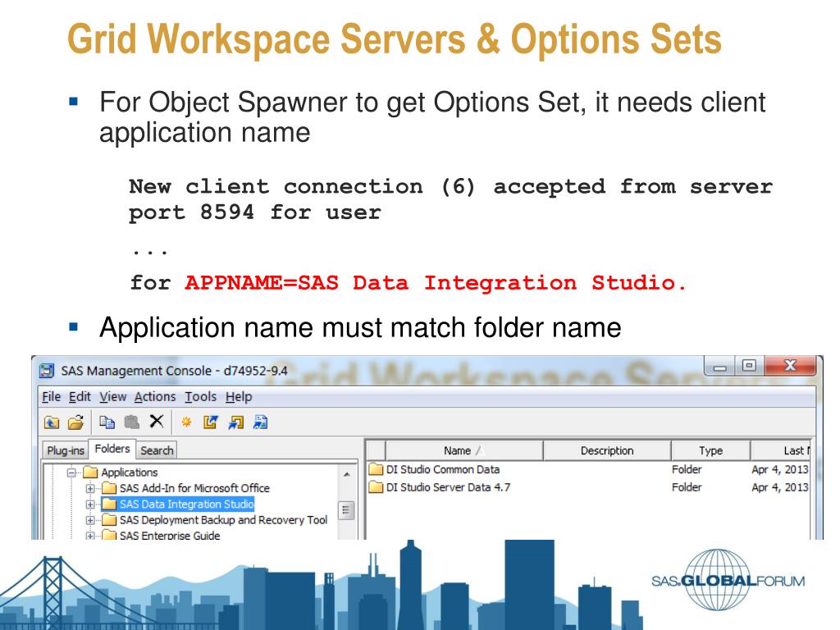Open the Actions menu
Viewport: 840px width, 630px height.
155,396
